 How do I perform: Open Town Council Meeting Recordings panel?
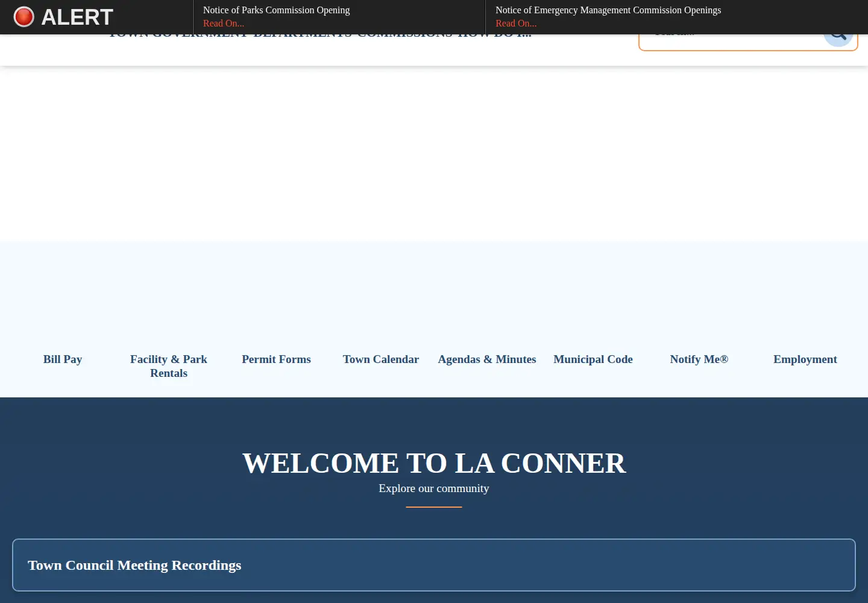[434, 565]
